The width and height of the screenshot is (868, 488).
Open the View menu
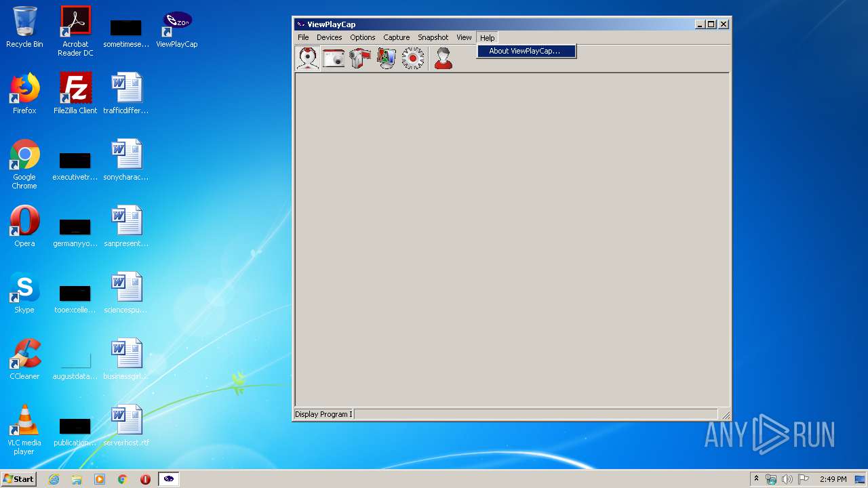pos(464,37)
